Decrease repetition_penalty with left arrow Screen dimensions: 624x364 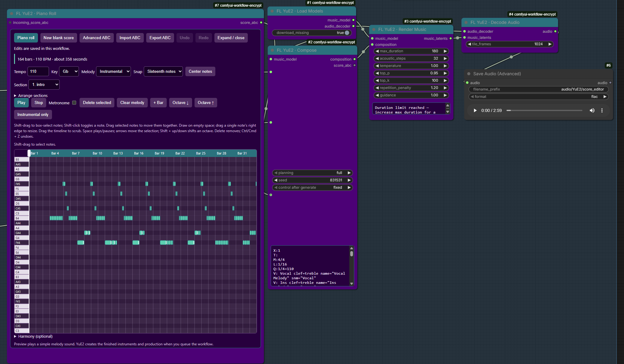(x=377, y=88)
